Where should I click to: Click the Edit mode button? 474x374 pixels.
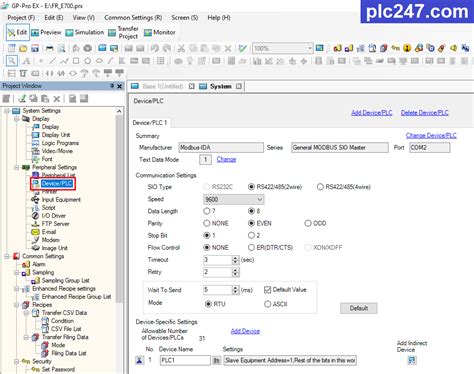[x=18, y=32]
